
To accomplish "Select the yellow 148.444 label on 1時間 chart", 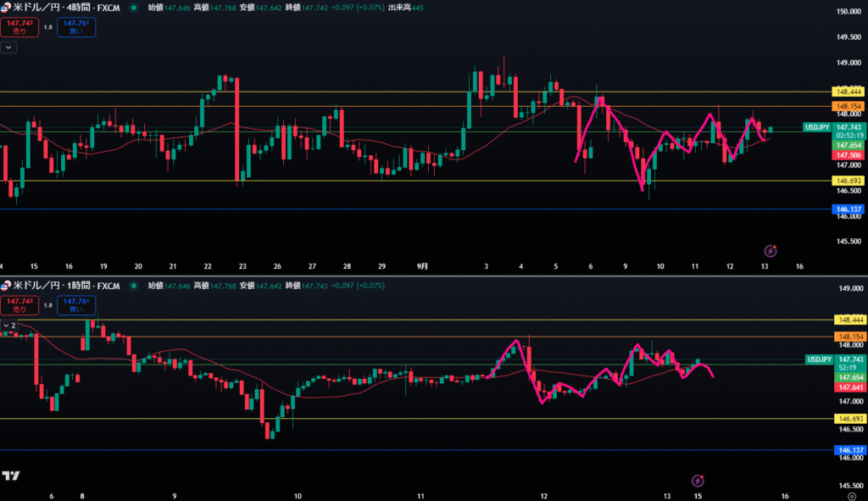I will point(850,320).
